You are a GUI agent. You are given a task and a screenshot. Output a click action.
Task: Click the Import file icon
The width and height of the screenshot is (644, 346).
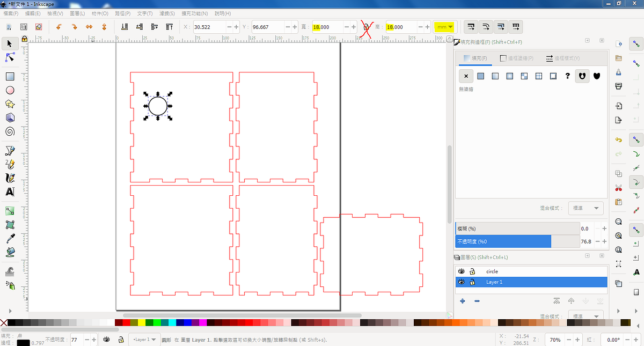click(x=618, y=106)
